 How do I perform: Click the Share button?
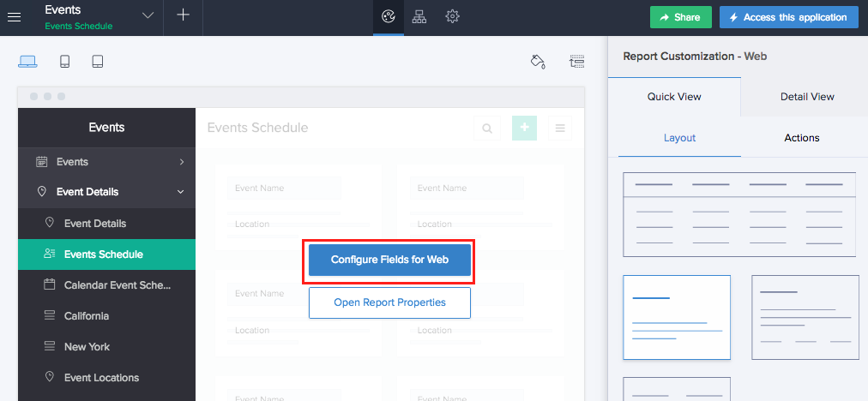(681, 17)
